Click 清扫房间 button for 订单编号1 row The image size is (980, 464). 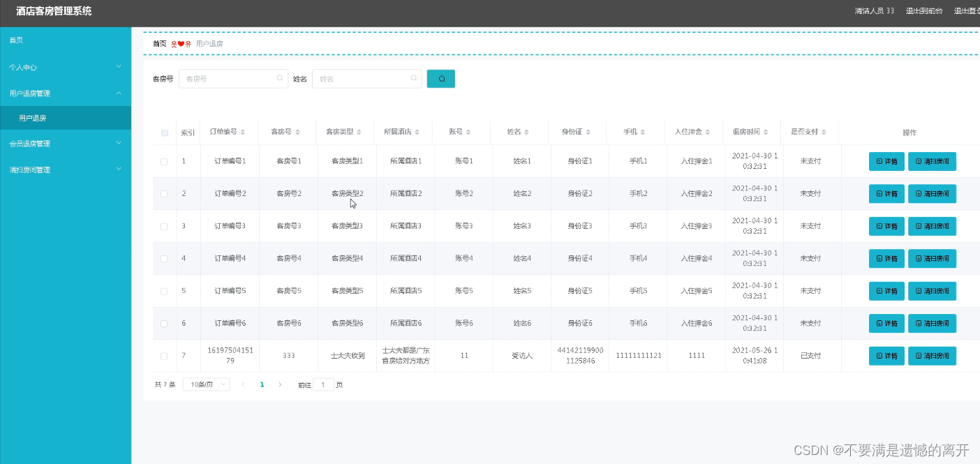932,161
